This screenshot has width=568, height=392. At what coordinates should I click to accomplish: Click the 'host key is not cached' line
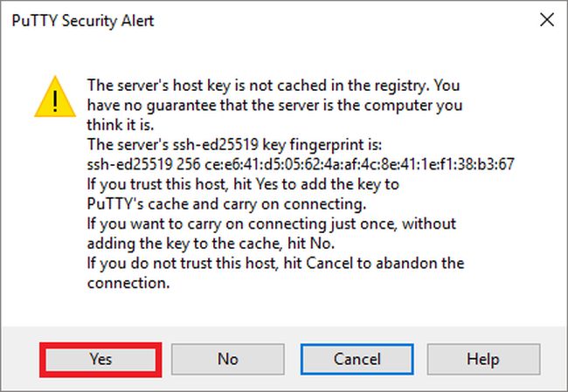tap(273, 86)
